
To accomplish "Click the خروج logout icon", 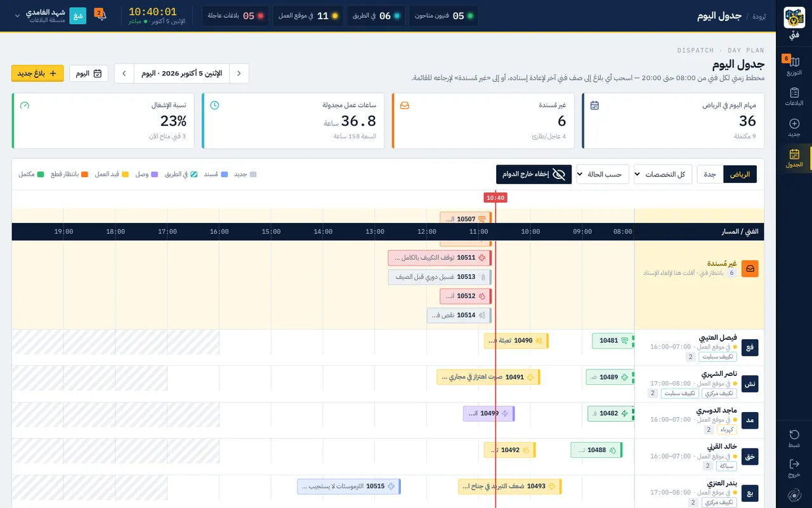I will (x=794, y=464).
